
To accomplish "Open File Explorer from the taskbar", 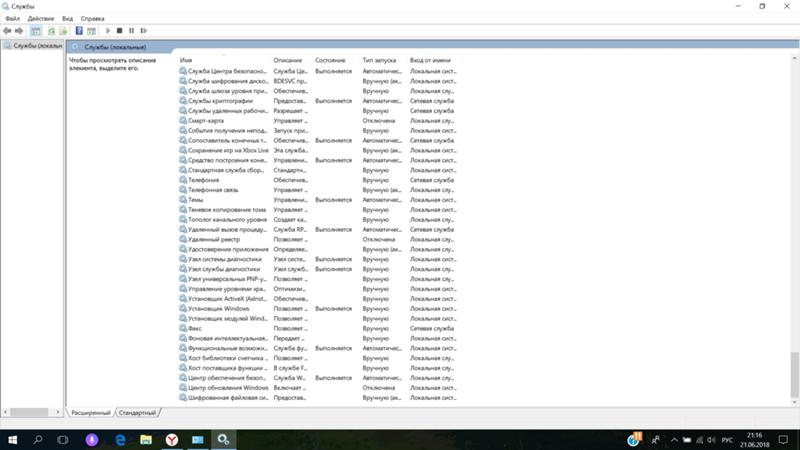I will click(x=146, y=440).
